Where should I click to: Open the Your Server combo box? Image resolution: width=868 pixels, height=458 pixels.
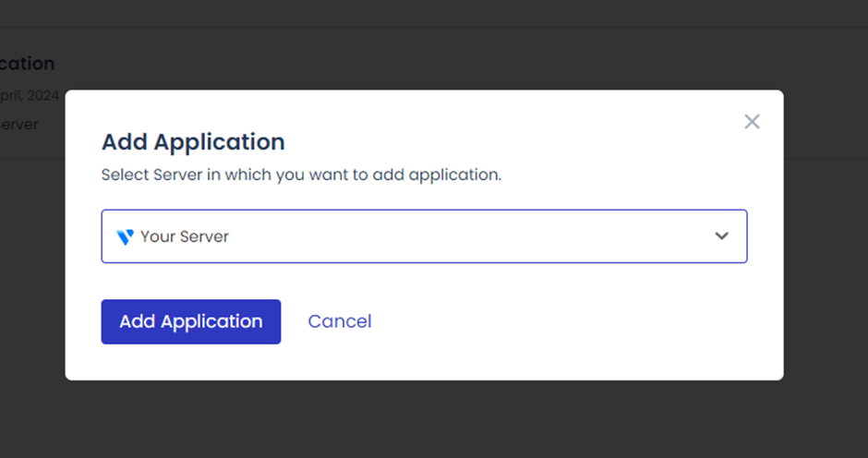(424, 236)
